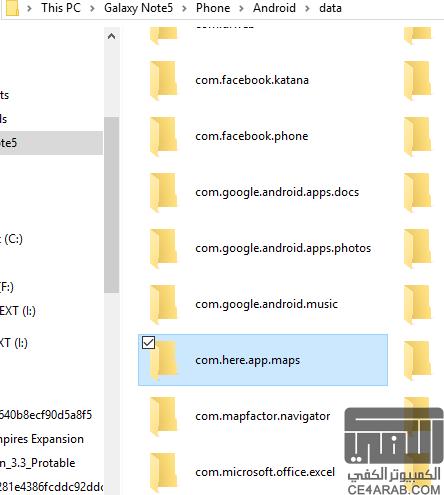
Task: Select the com.facebook.katana name
Action: coord(252,80)
